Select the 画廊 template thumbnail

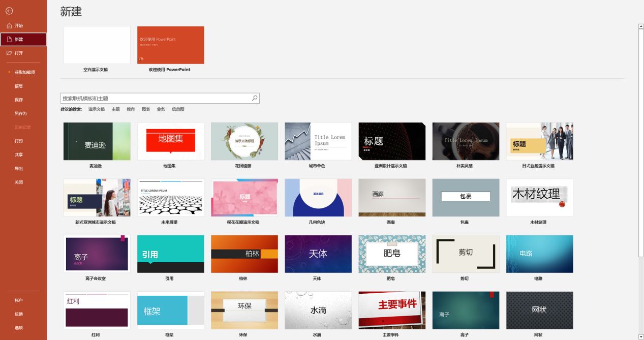coord(392,198)
